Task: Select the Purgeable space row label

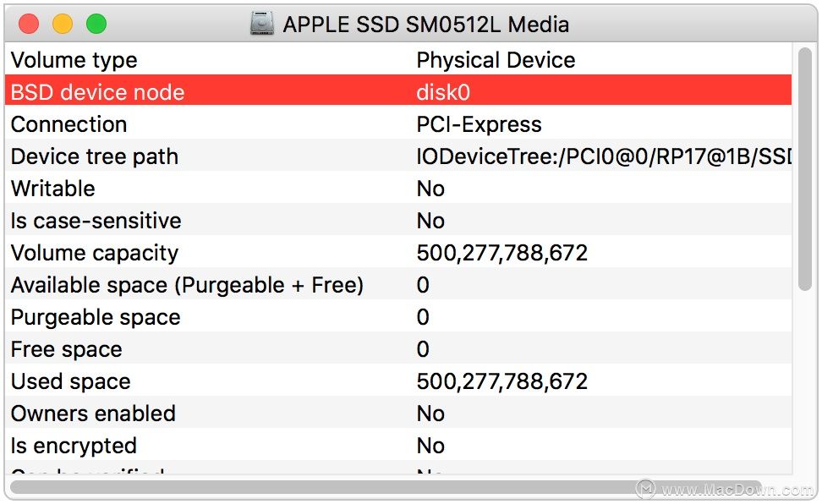Action: click(96, 318)
